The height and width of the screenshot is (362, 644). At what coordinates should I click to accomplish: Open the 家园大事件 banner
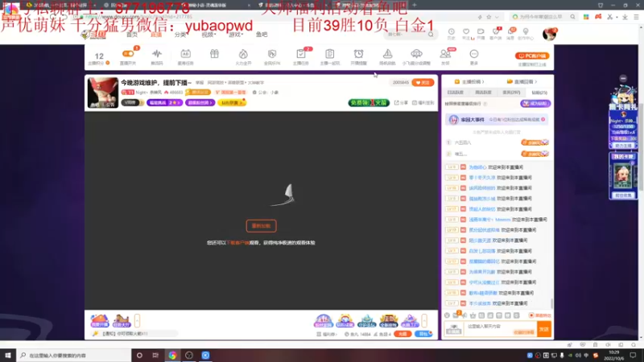pos(497,119)
